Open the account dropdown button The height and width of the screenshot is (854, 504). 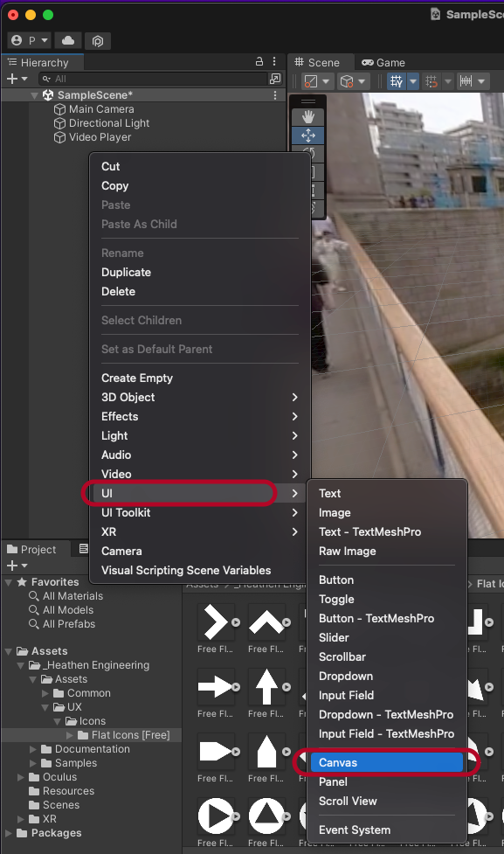click(x=30, y=41)
